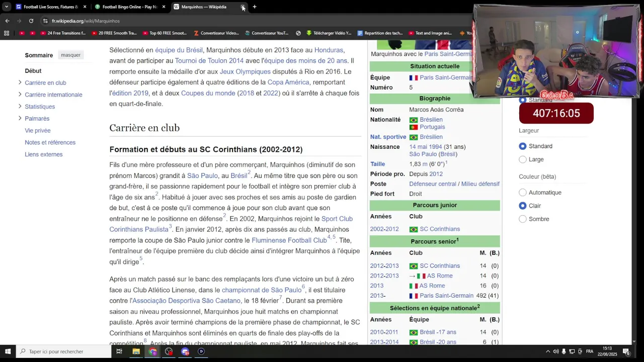The image size is (644, 362).
Task: Expand 'Carrière internationale' section chevron
Action: (20, 94)
